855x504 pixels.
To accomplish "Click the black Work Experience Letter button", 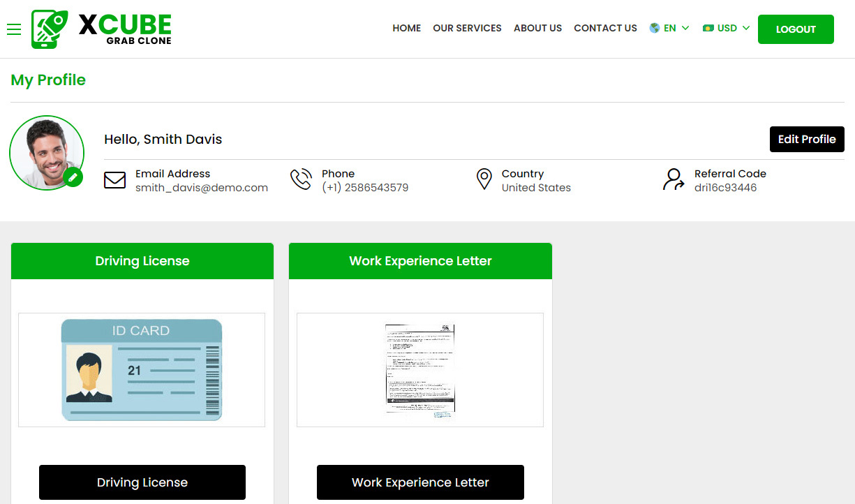I will [420, 482].
